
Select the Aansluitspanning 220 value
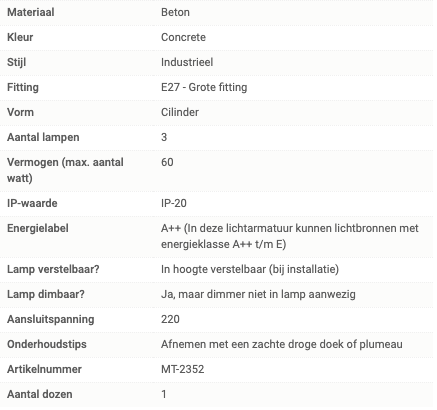(170, 319)
